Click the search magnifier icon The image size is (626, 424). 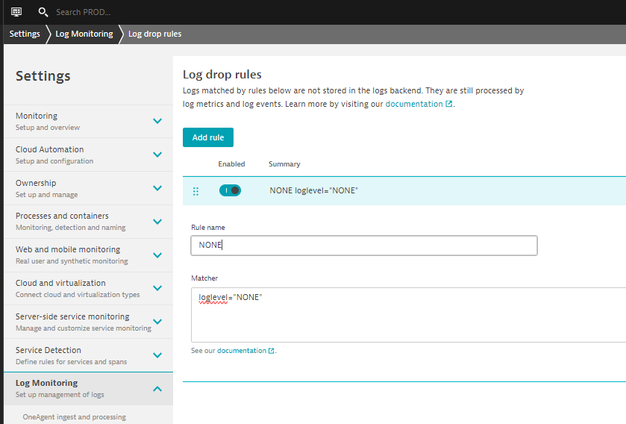[x=43, y=12]
